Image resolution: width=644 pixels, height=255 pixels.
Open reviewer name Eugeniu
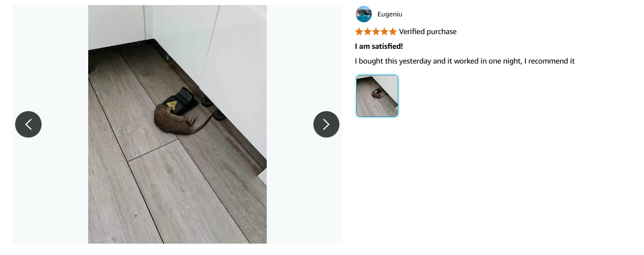(390, 14)
